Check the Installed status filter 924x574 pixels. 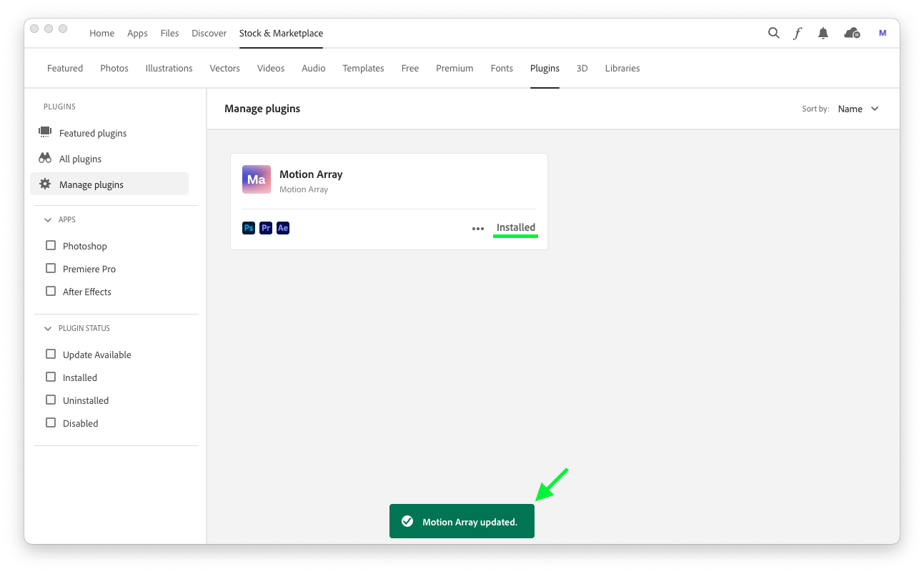51,377
